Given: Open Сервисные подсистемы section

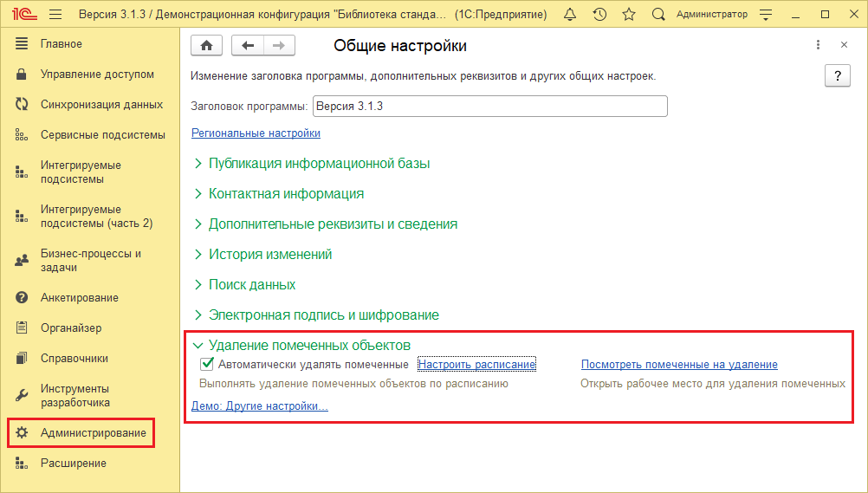Looking at the screenshot, I should (102, 134).
